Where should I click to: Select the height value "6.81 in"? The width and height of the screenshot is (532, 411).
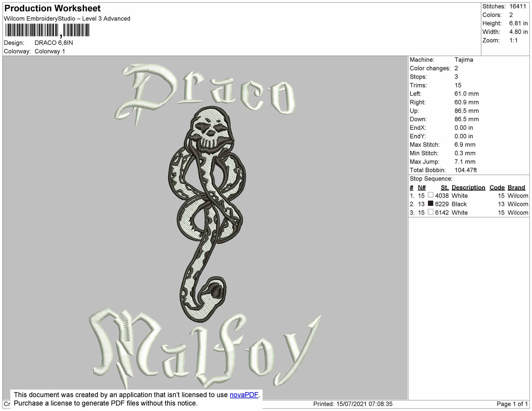pyautogui.click(x=518, y=23)
